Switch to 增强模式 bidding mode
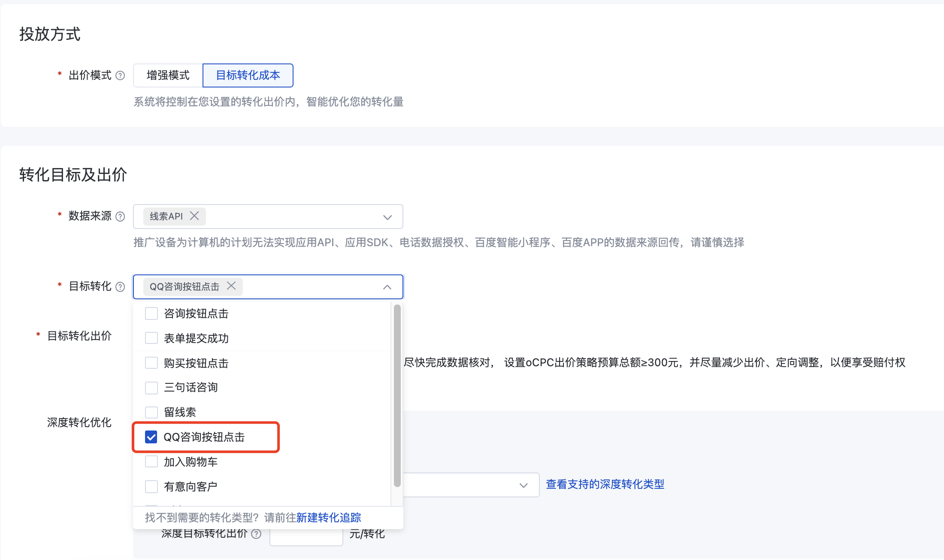944x560 pixels. (168, 75)
